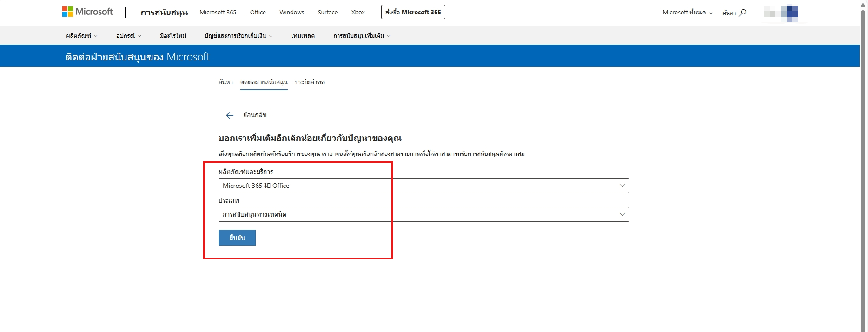Screen dimensions: 868x332
Task: Expand the Microsoft ทั้งหมด menu
Action: [688, 13]
